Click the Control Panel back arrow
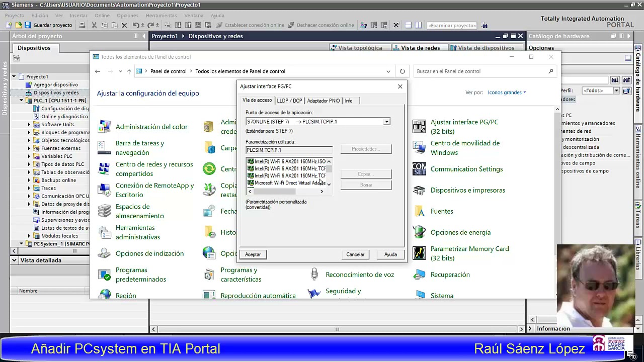 (98, 71)
